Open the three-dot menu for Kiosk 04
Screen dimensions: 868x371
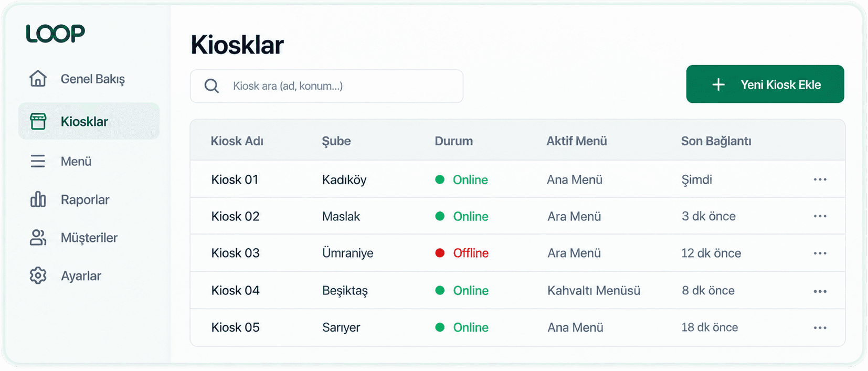[x=820, y=291]
